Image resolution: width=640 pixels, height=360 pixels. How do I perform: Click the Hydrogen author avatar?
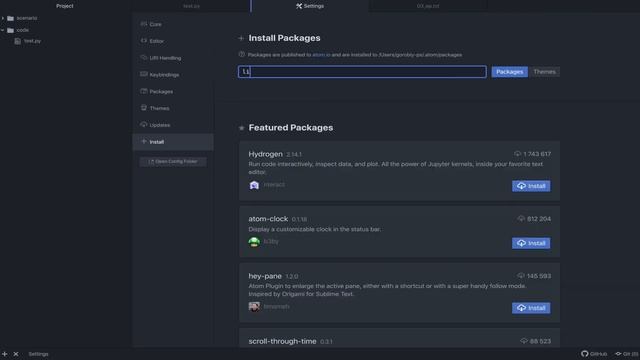(254, 185)
